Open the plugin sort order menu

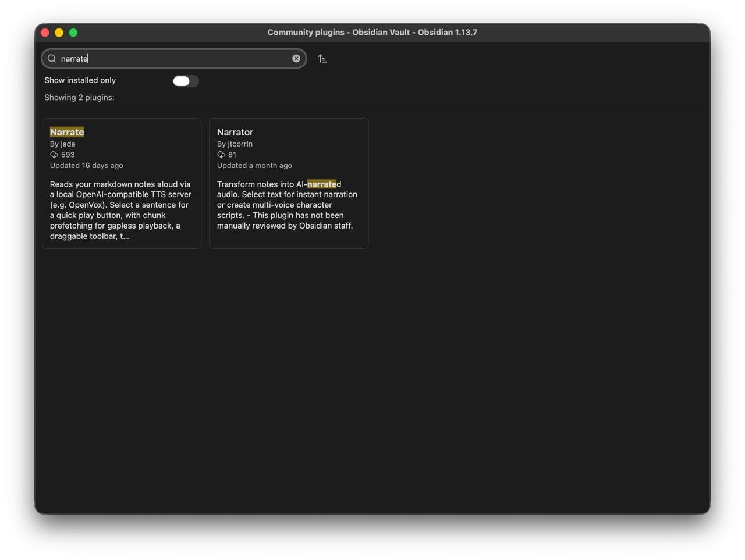click(322, 59)
